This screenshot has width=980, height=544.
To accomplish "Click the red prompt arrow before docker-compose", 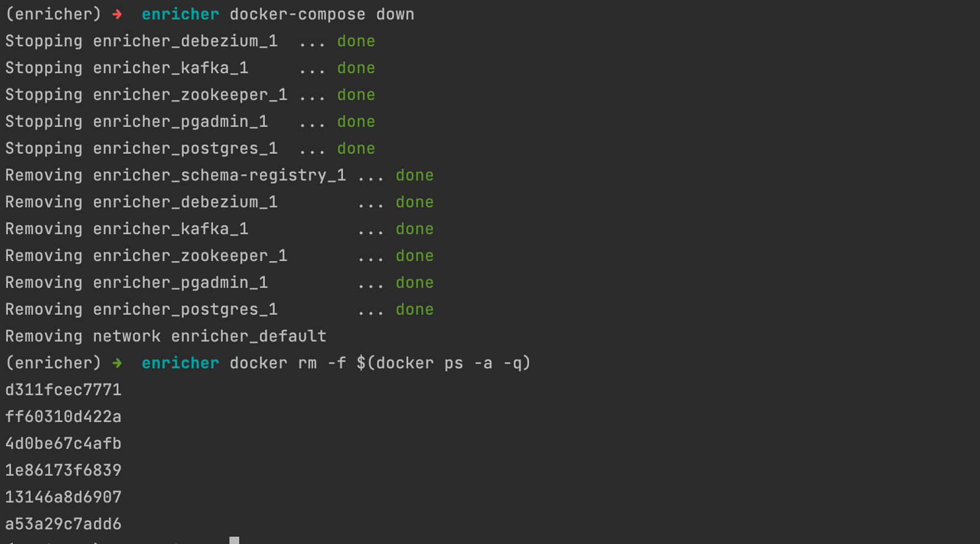I will pyautogui.click(x=117, y=14).
